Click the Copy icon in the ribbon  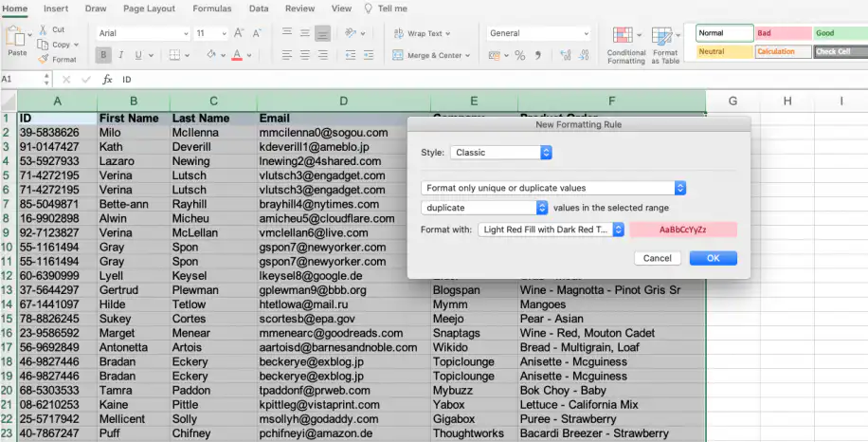click(44, 45)
